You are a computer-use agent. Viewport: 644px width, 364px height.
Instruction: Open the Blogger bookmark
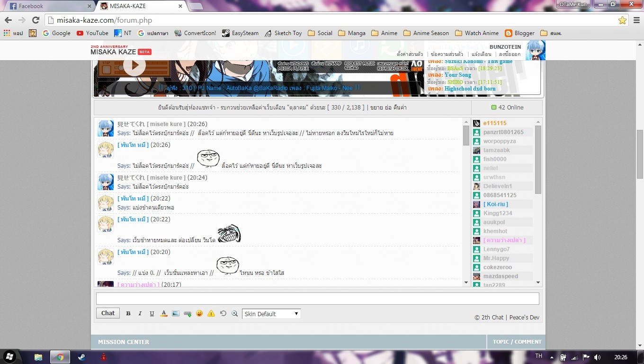(x=520, y=33)
